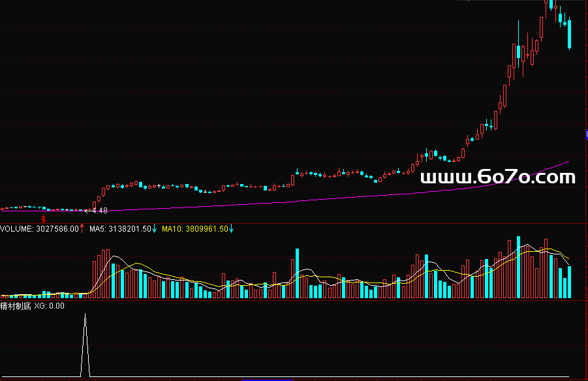588x381 pixels.
Task: Click the white MA5 line in volume panel
Action: (x=115, y=258)
